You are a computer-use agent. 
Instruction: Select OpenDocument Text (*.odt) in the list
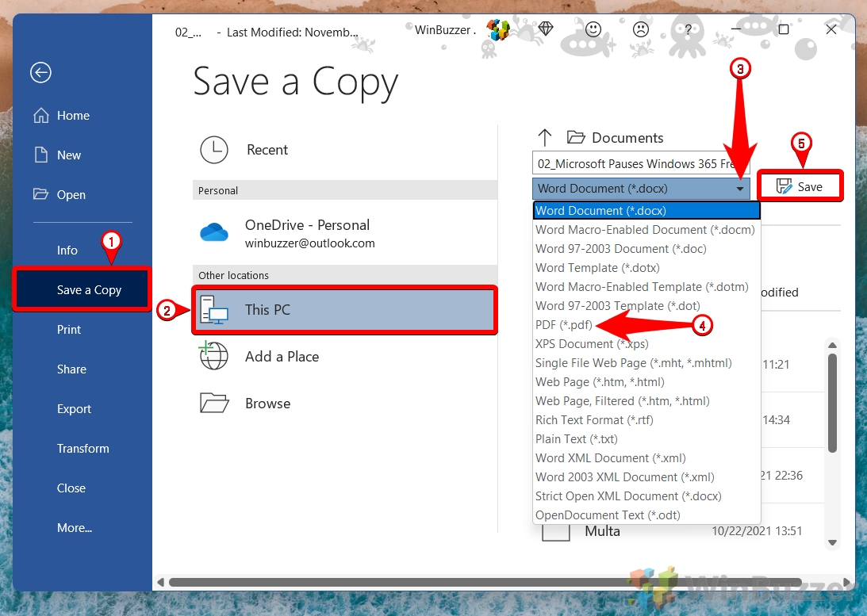[x=606, y=515]
